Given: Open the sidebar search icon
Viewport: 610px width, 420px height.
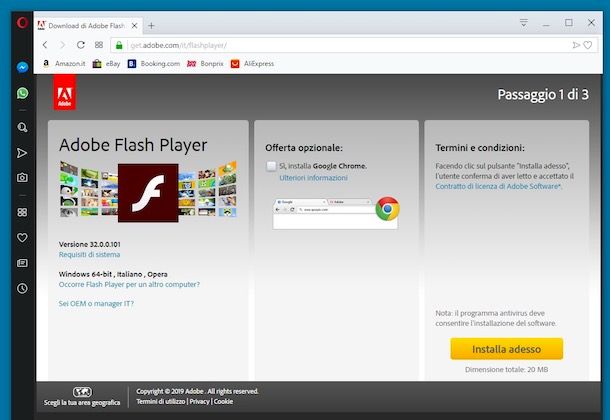Looking at the screenshot, I should coord(22,127).
